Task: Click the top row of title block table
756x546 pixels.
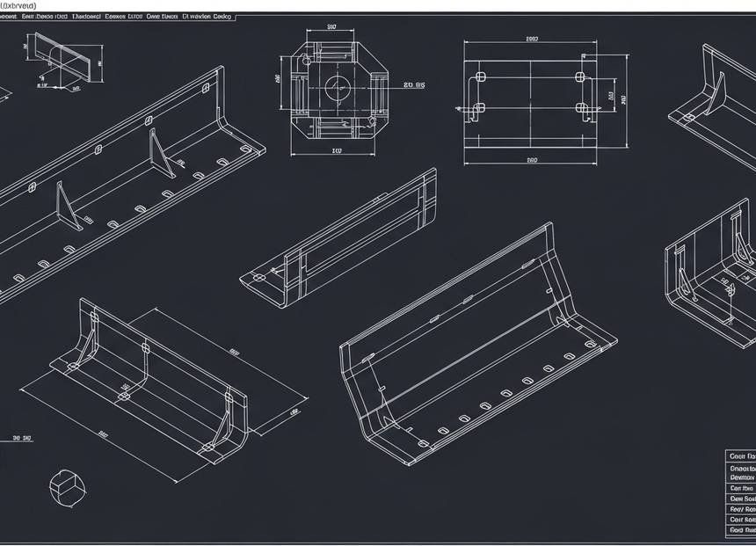Action: (x=741, y=457)
